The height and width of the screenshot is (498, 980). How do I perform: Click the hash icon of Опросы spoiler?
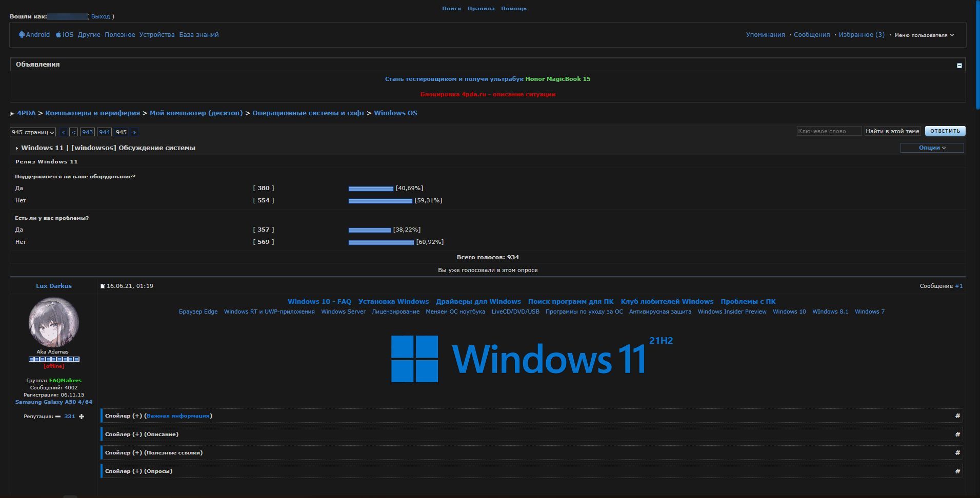(x=957, y=471)
